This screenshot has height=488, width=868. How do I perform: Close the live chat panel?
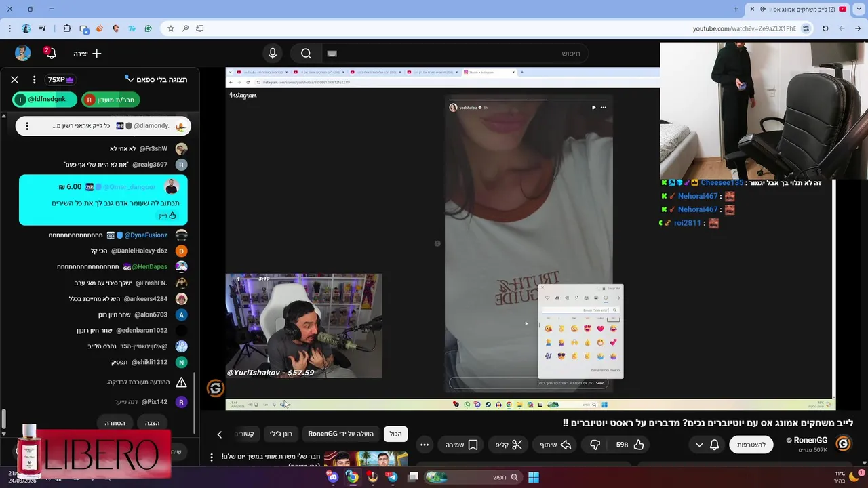(14, 79)
